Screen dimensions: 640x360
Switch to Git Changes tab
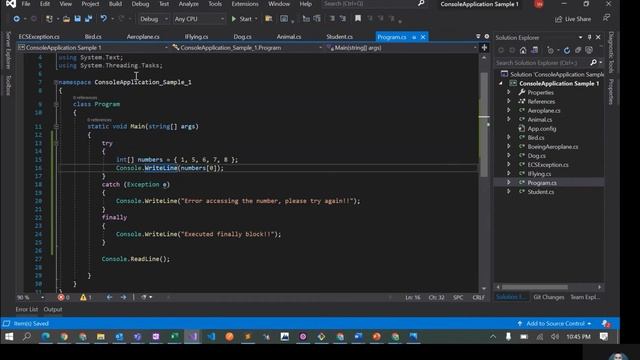(x=549, y=297)
